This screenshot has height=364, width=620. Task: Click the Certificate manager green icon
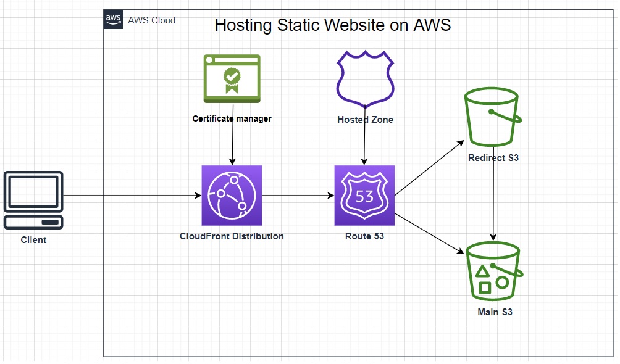pyautogui.click(x=232, y=78)
